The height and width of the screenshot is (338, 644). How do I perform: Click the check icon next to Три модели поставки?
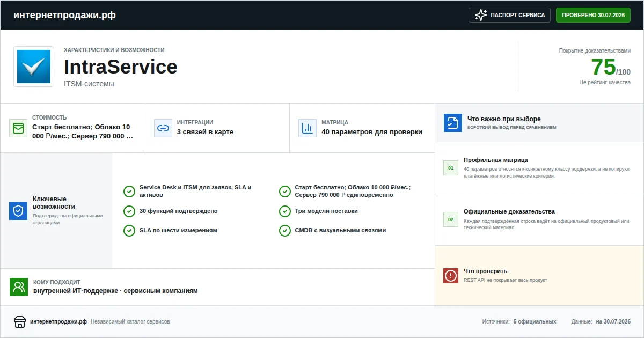click(x=285, y=211)
